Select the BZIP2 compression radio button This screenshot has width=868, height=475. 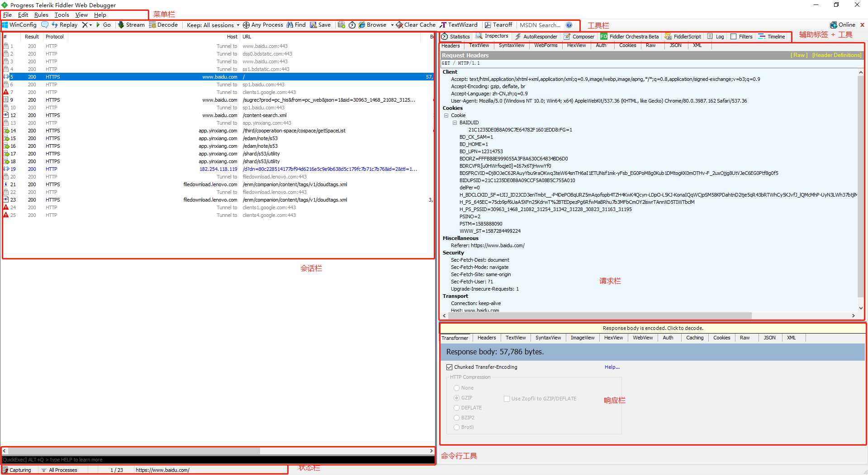click(x=456, y=418)
